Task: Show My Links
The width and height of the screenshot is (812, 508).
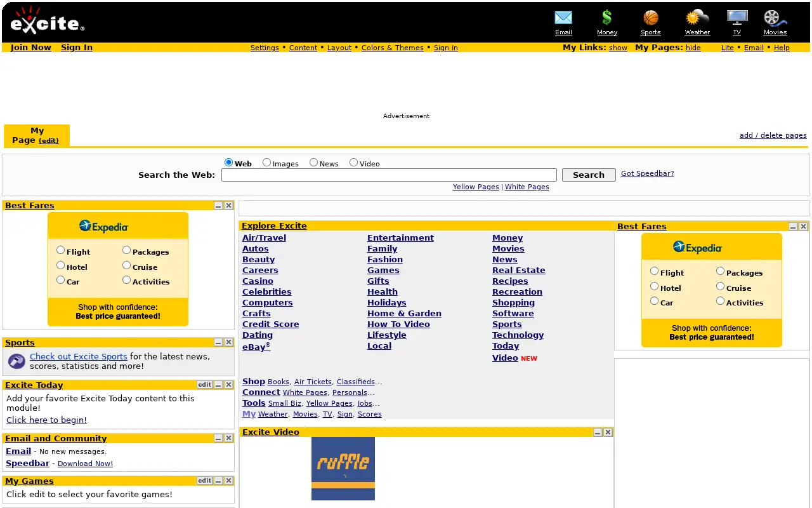Action: pos(618,48)
